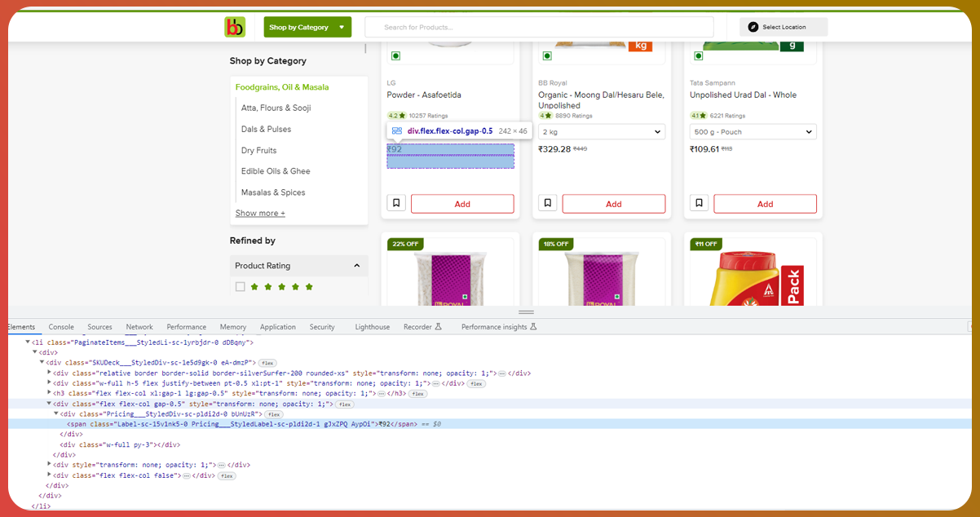Click bookmark icon on Unpolished Urad Dal

click(x=699, y=203)
